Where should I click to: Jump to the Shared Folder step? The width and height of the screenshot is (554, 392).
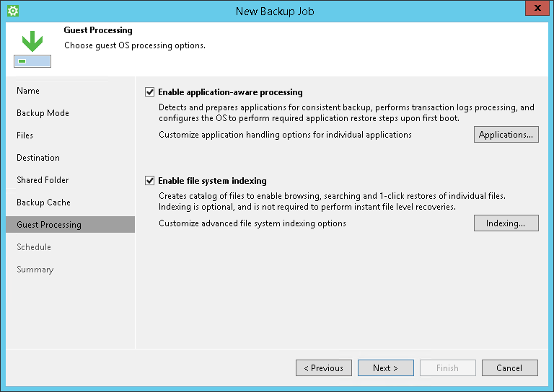[x=43, y=180]
